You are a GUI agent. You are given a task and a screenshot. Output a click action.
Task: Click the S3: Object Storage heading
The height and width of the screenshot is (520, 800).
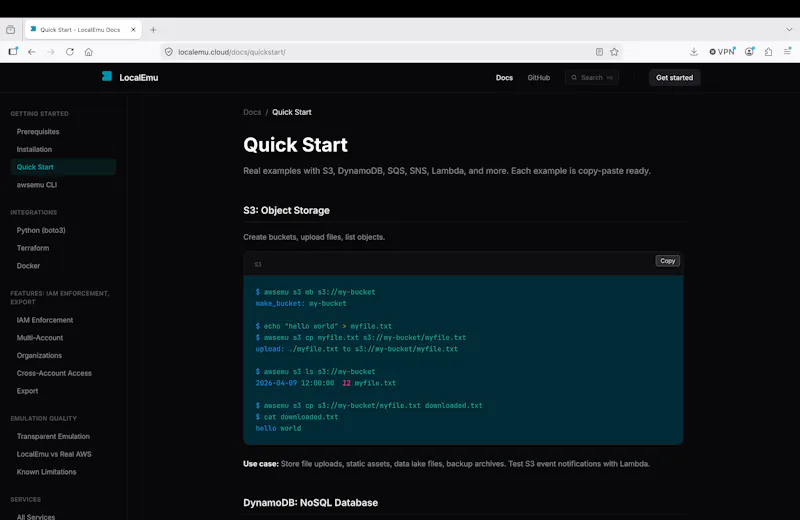[286, 210]
